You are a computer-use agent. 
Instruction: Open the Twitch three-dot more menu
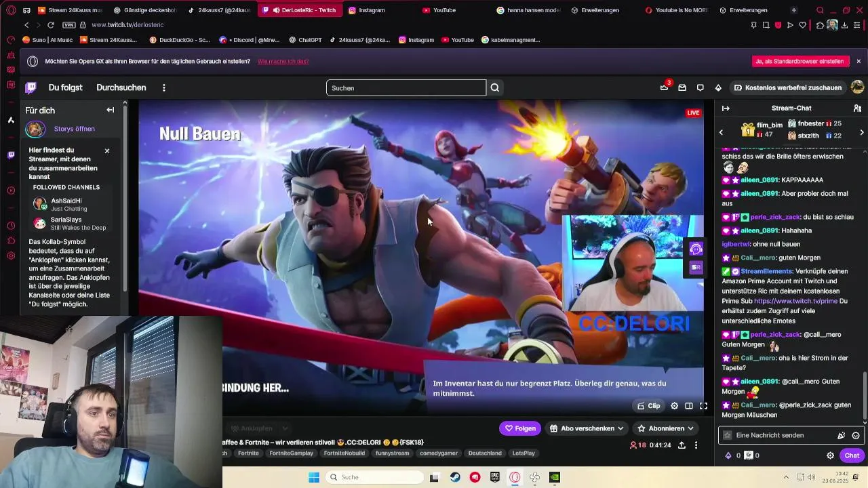pos(163,87)
